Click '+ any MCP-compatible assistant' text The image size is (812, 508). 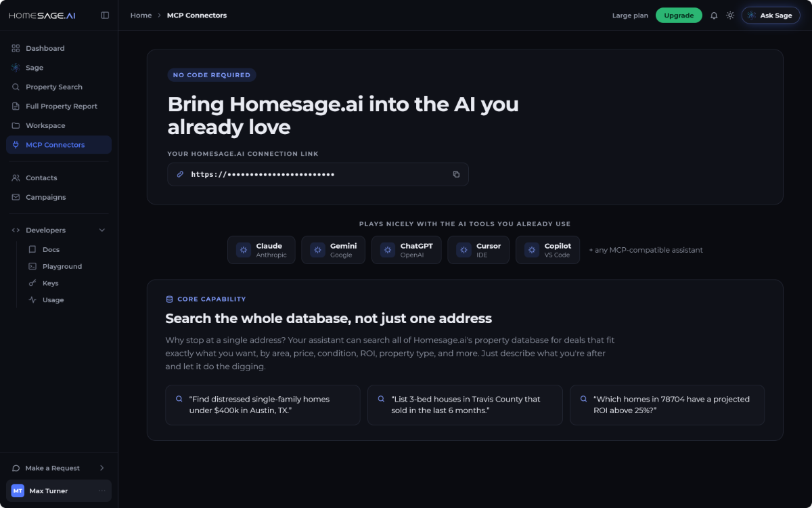(646, 250)
